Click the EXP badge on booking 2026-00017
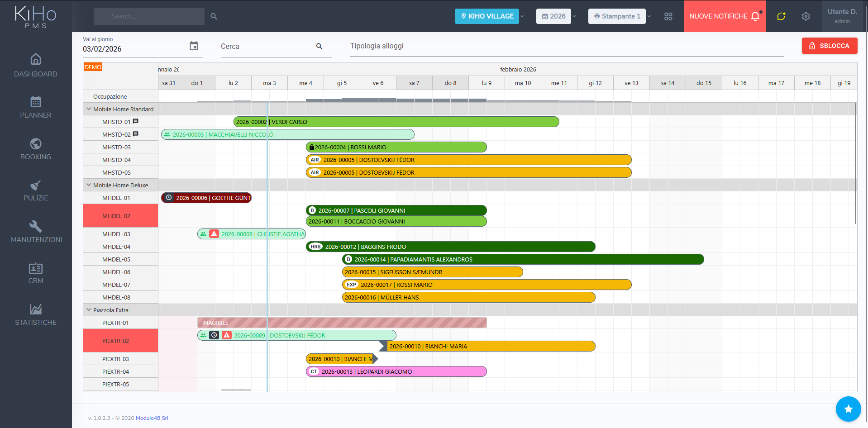 (x=352, y=285)
